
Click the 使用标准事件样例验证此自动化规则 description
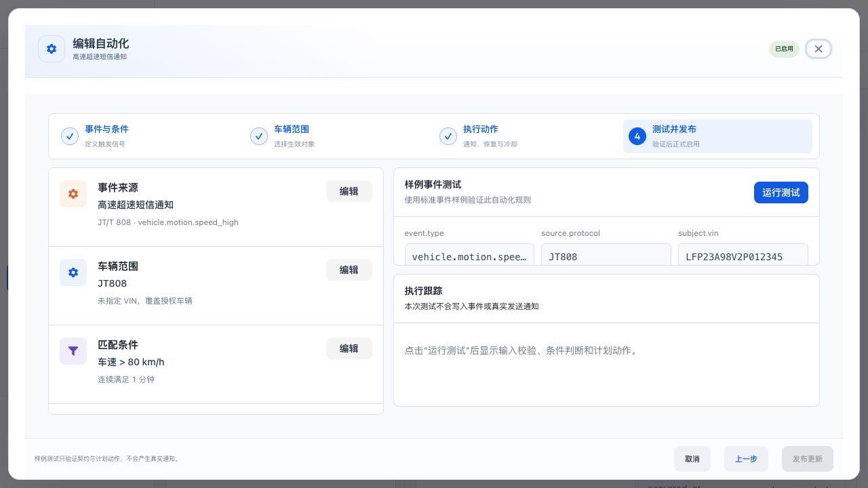(468, 200)
